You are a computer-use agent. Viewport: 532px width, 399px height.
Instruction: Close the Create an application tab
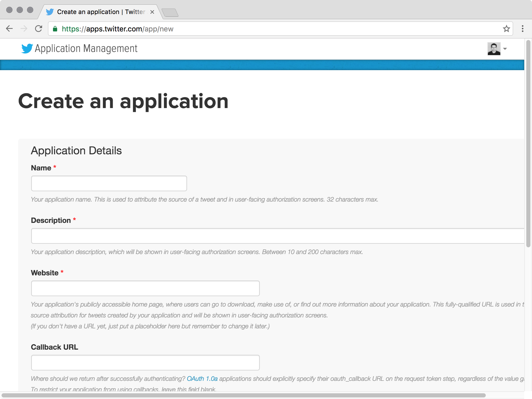(152, 12)
